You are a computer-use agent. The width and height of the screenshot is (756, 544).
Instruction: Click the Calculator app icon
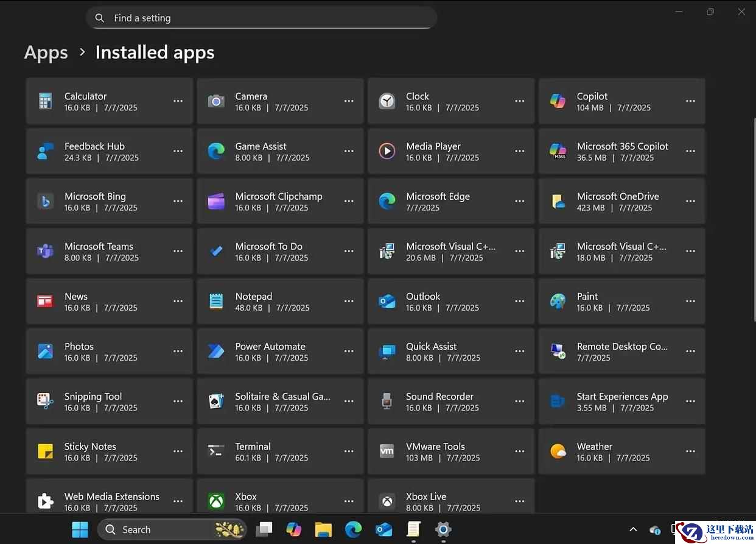coord(45,101)
